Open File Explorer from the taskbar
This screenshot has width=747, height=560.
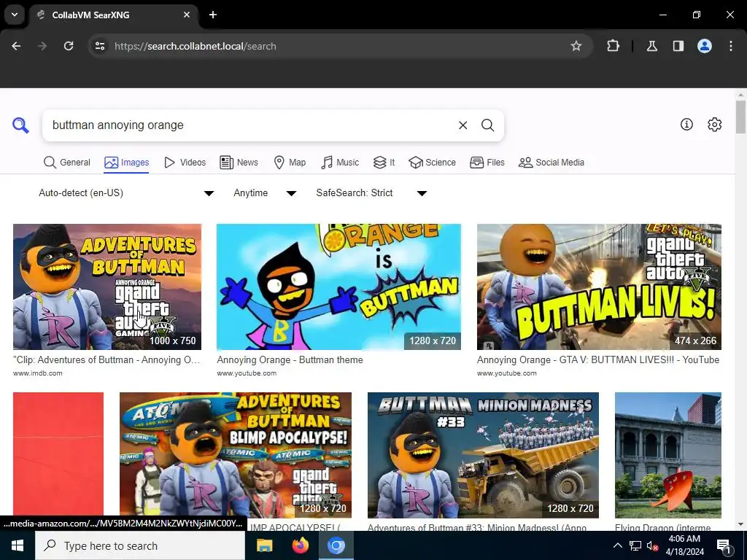pyautogui.click(x=264, y=545)
